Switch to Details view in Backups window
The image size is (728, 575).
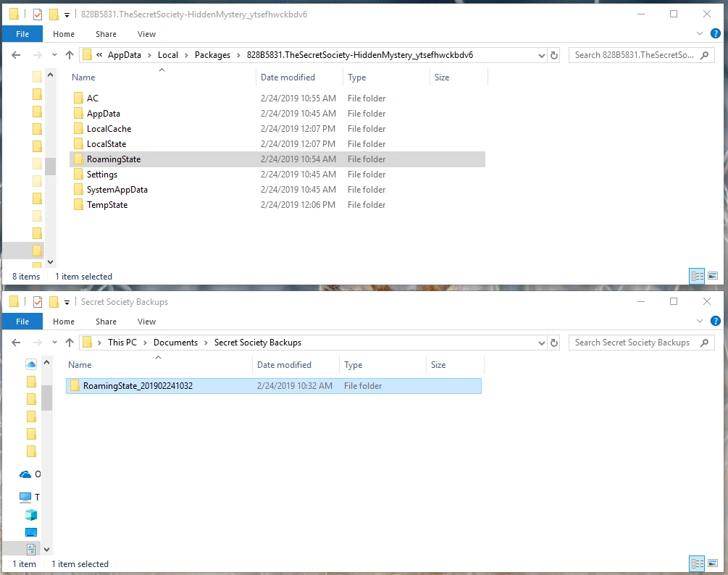coord(697,564)
